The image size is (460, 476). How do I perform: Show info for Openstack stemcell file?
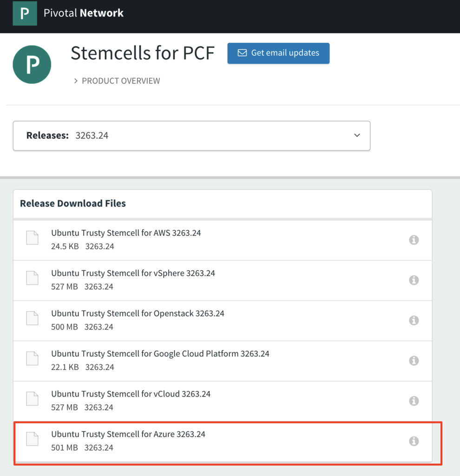[x=414, y=320]
